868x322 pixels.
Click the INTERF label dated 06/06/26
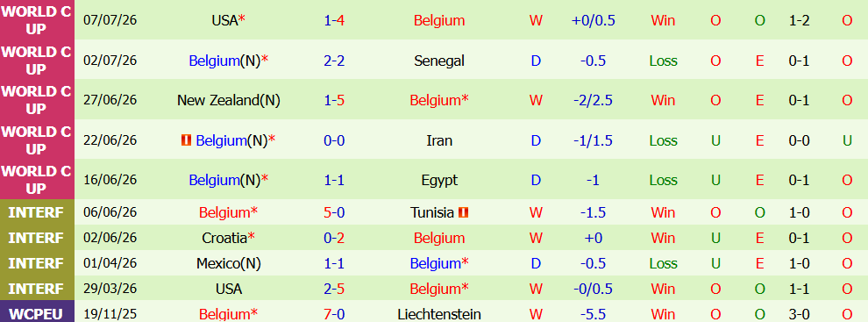pos(37,212)
